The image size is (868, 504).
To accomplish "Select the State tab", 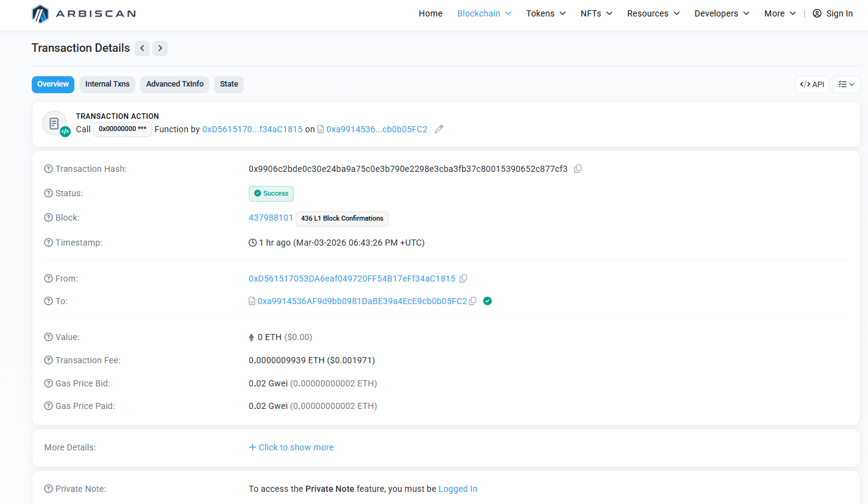I will click(x=229, y=84).
